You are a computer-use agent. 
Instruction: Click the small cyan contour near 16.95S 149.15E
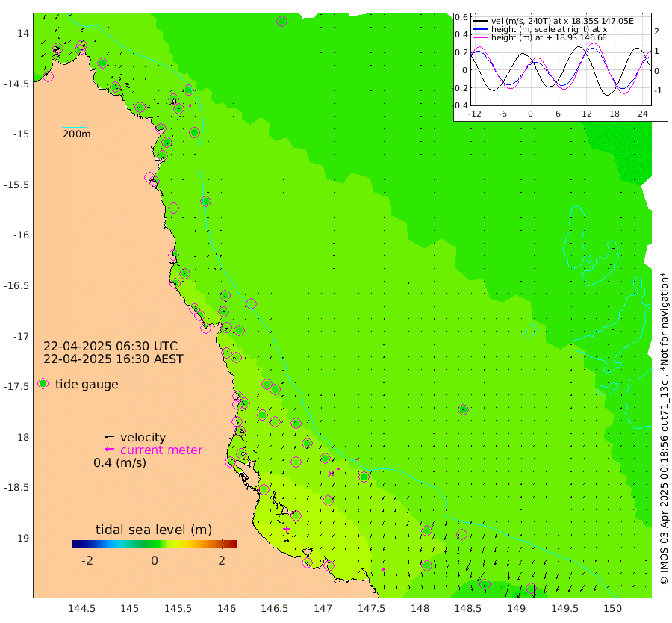(531, 332)
